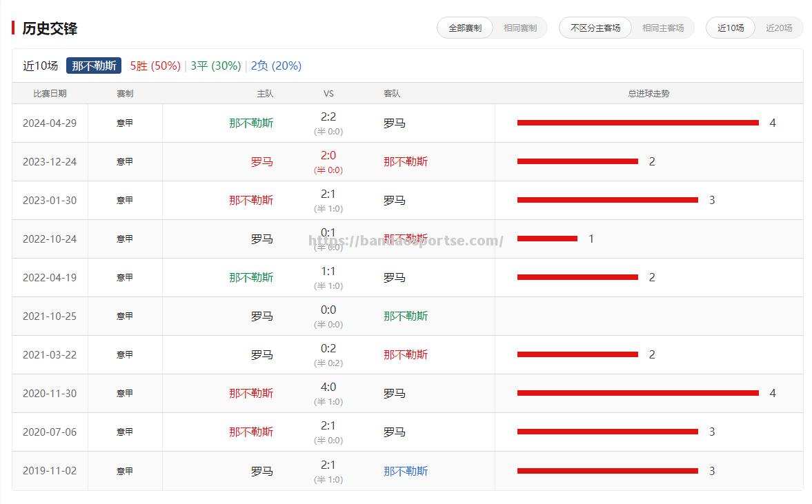Click the date 2021-03-22
The height and width of the screenshot is (504, 812).
[x=50, y=355]
